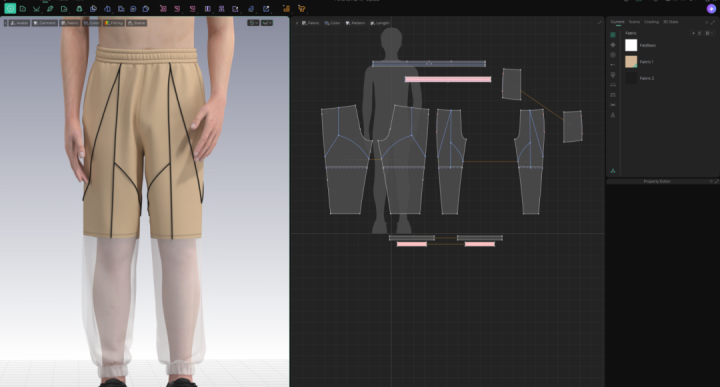Image resolution: width=720 pixels, height=387 pixels.
Task: Click the orange T-shirt icon in top toolbar
Action: pos(301,8)
